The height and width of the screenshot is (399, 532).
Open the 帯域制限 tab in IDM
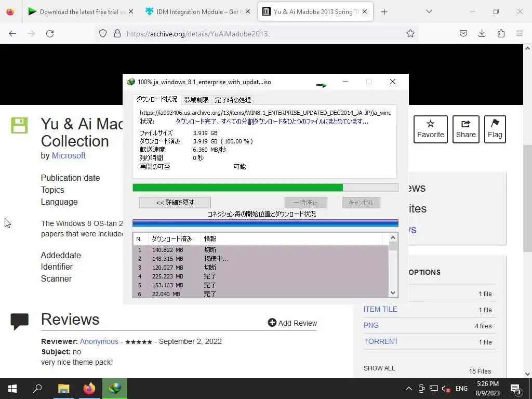click(x=196, y=100)
